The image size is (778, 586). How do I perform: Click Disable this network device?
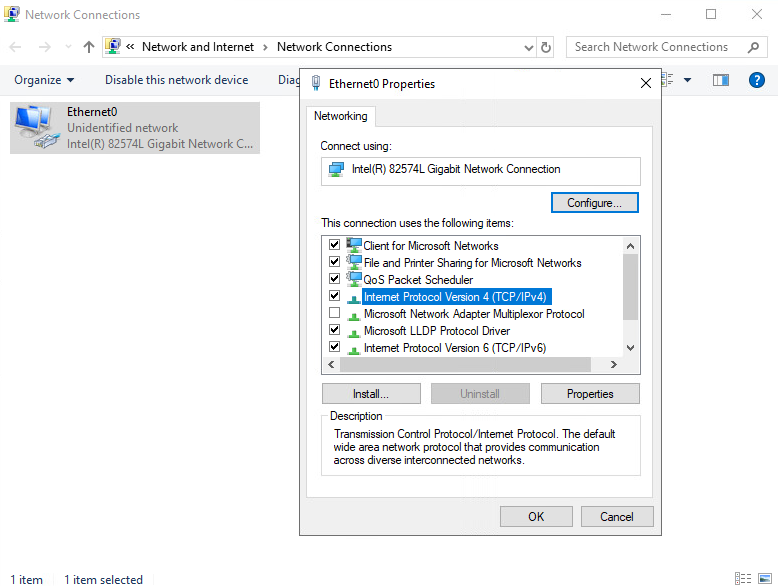177,80
